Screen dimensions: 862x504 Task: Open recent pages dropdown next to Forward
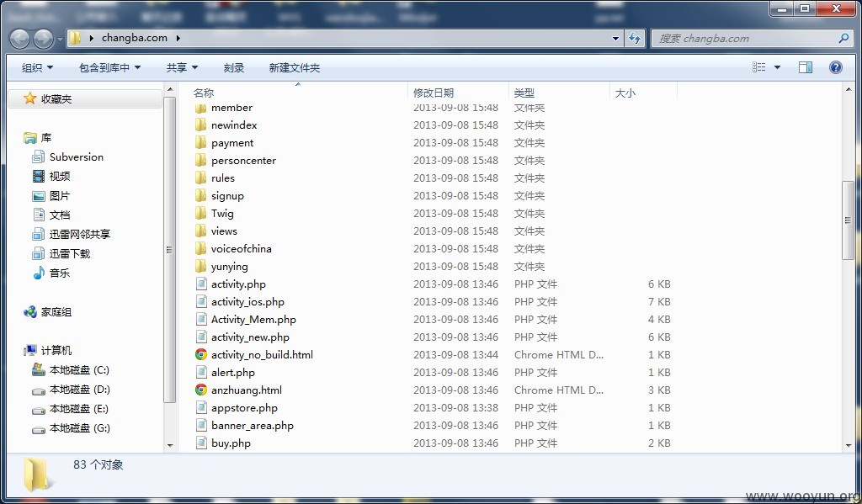tap(60, 40)
